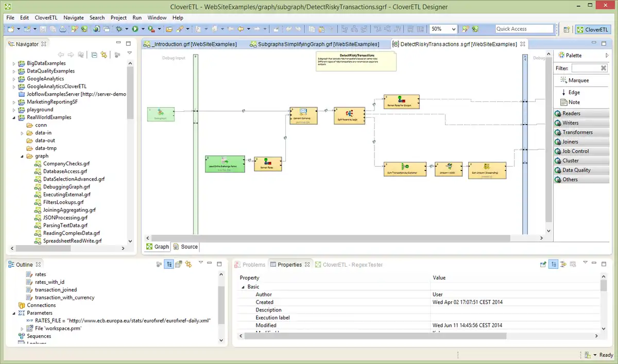618x364 pixels.
Task: Collapse the Parameters node in Outline
Action: pyautogui.click(x=14, y=313)
